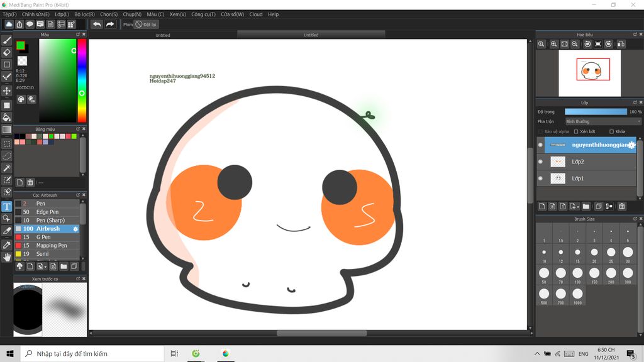The width and height of the screenshot is (644, 362).
Task: Open the Tệp(F) menu
Action: pos(10,14)
